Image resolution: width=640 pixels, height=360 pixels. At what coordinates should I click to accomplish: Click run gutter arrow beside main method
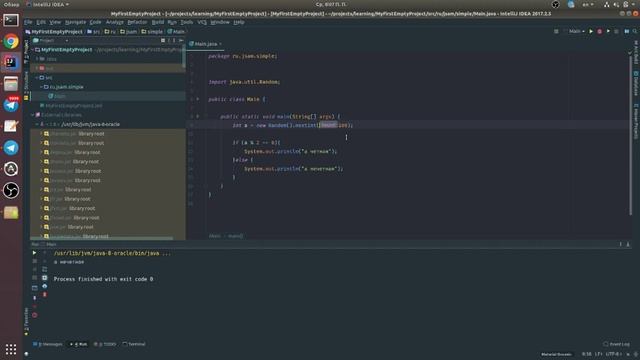(x=198, y=116)
